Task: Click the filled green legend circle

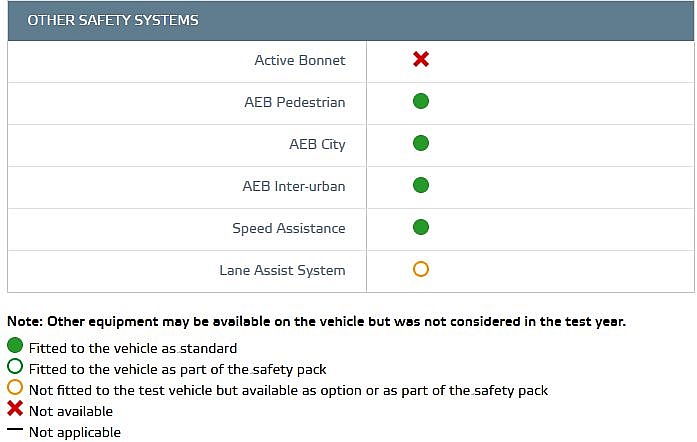Action: (x=15, y=346)
